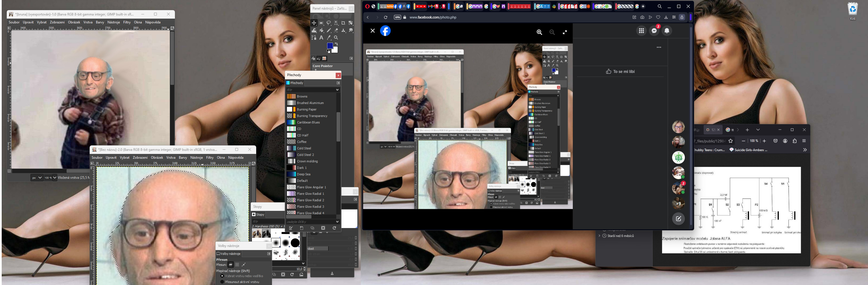Open Vrstva menu in Bez názvu GIMP window
The height and width of the screenshot is (285, 868).
click(170, 158)
